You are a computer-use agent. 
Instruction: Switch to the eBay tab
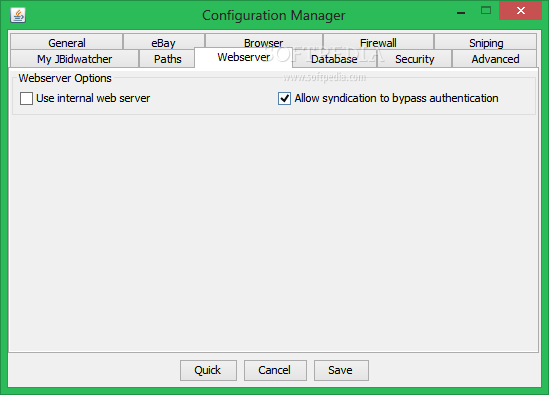(164, 42)
